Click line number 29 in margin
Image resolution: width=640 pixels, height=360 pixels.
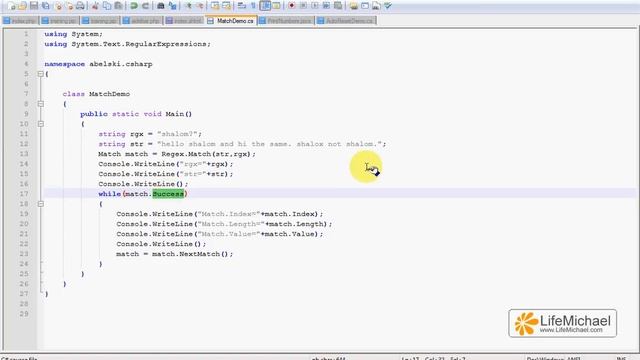click(x=24, y=314)
